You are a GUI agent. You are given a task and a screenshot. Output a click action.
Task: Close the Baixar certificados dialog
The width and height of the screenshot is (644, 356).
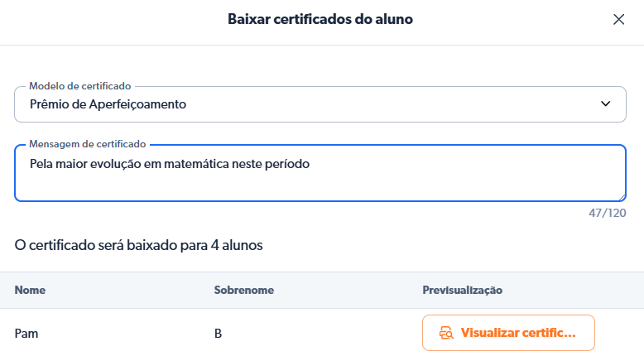[618, 20]
